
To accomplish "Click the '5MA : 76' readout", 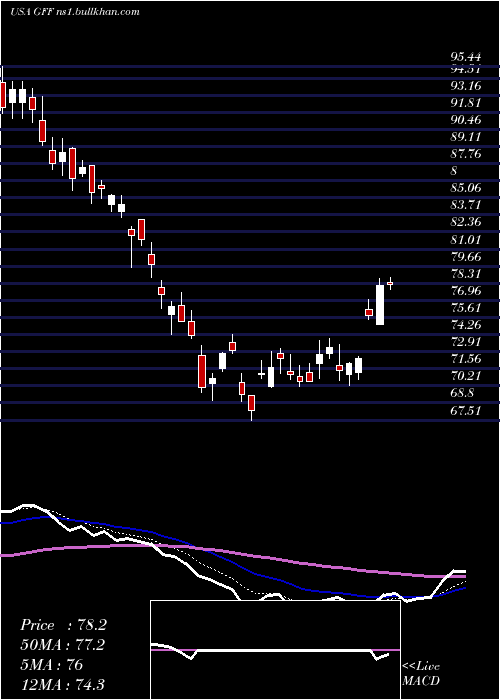I will (51, 665).
